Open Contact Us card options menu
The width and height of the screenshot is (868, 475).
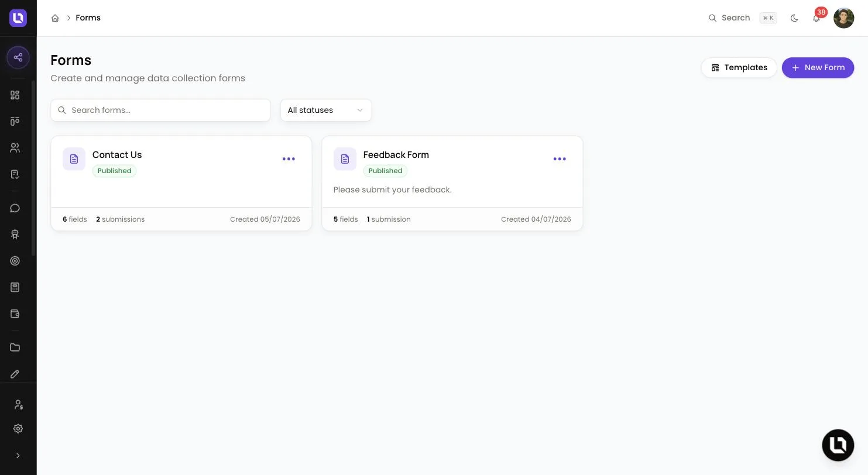[289, 159]
